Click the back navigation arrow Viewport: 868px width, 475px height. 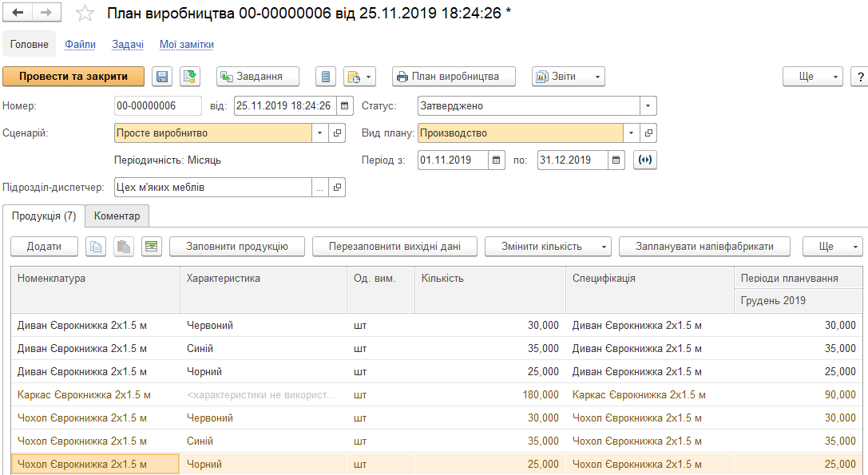tap(18, 14)
